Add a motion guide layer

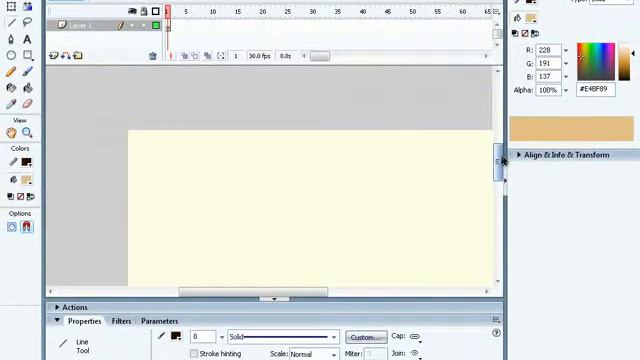[65, 56]
